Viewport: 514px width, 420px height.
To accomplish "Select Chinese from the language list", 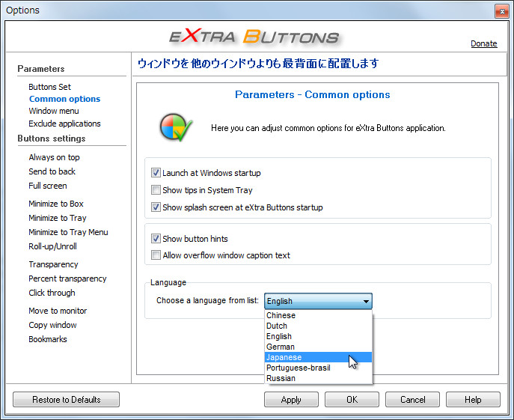I will pyautogui.click(x=318, y=315).
